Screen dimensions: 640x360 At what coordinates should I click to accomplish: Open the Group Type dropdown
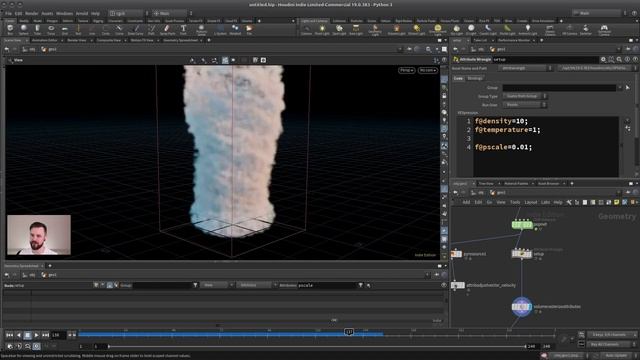click(x=524, y=96)
